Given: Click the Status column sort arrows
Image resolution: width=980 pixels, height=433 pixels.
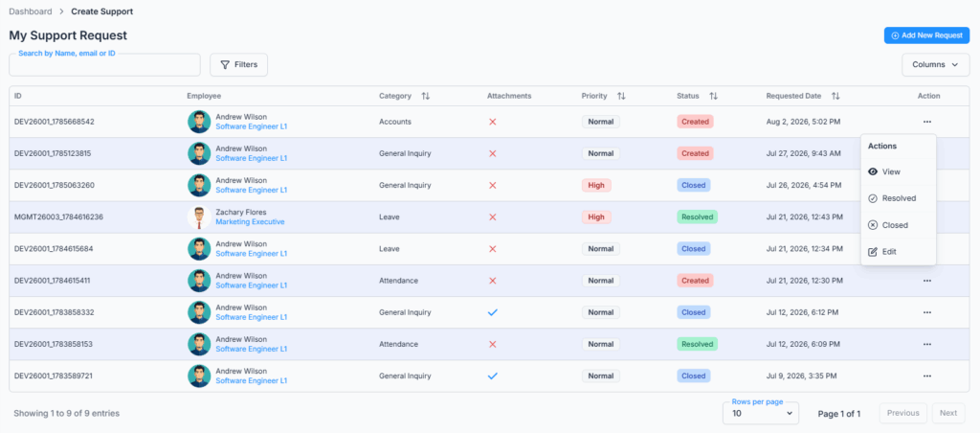Looking at the screenshot, I should point(713,97).
